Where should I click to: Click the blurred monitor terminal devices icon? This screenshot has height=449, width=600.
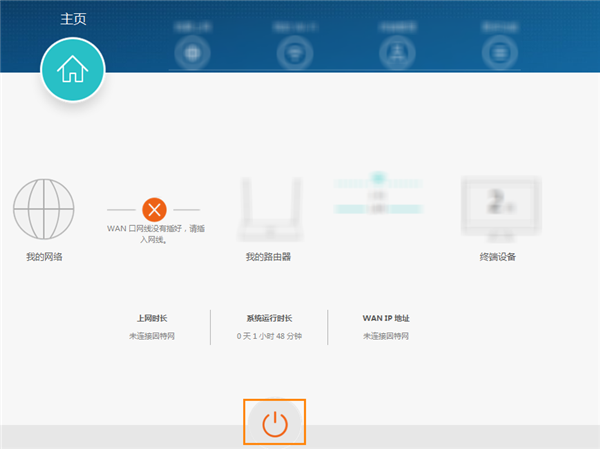pyautogui.click(x=501, y=209)
